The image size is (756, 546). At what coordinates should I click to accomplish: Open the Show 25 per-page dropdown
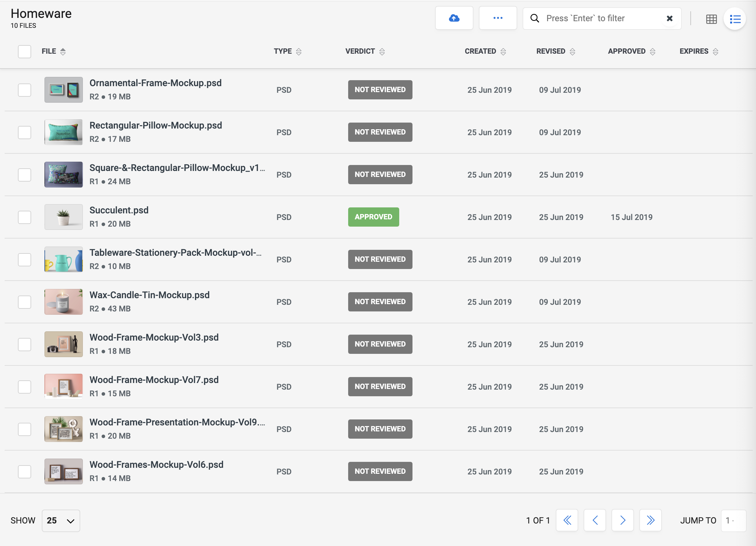point(61,520)
